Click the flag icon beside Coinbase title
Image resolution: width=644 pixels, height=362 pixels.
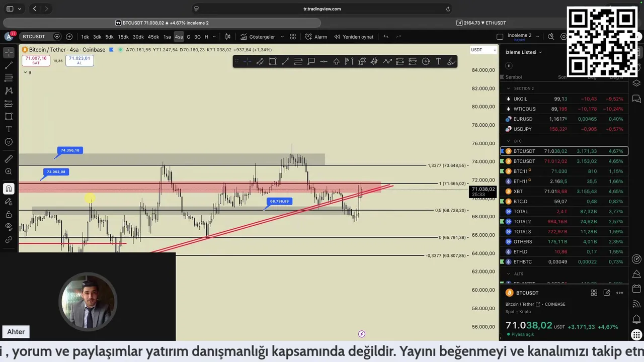click(112, 50)
